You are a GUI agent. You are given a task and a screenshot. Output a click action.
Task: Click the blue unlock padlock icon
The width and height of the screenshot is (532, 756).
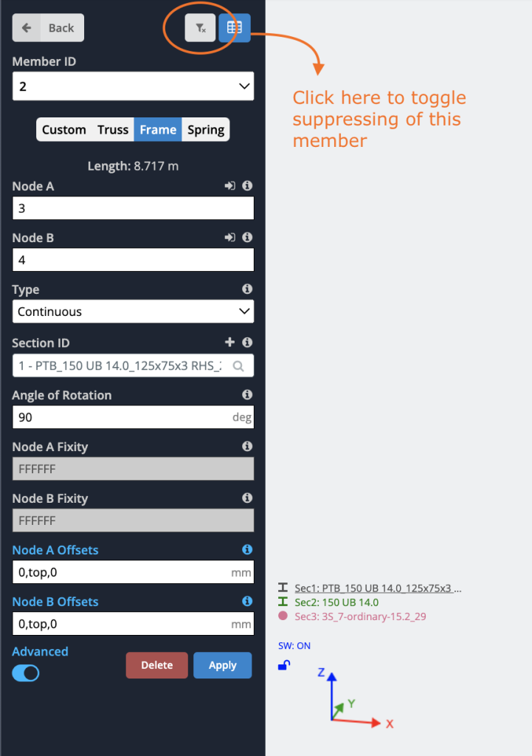[284, 665]
